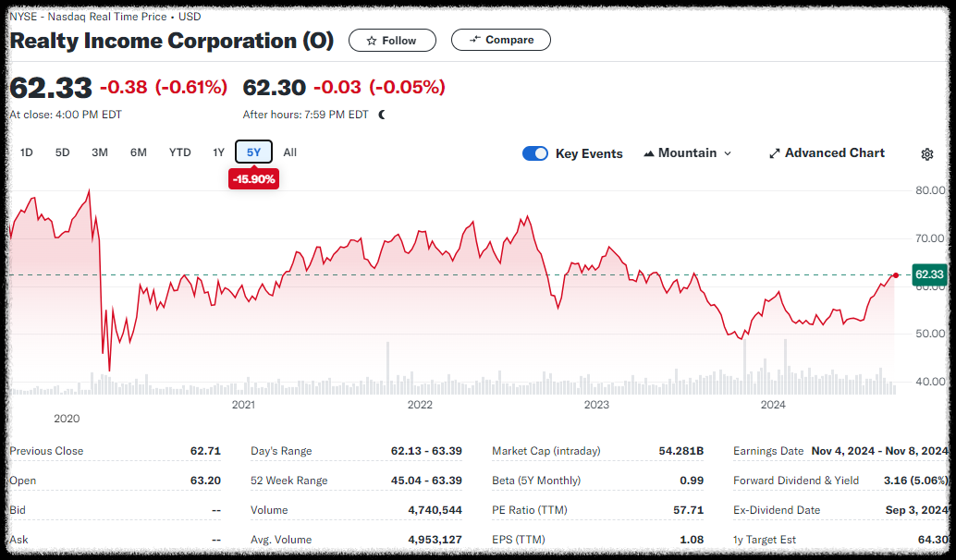Select the 5Y time range

pyautogui.click(x=253, y=152)
